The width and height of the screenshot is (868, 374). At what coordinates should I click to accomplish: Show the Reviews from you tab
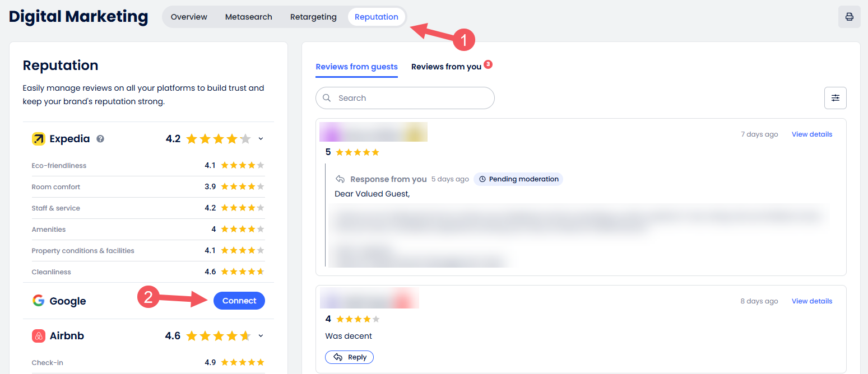click(446, 67)
